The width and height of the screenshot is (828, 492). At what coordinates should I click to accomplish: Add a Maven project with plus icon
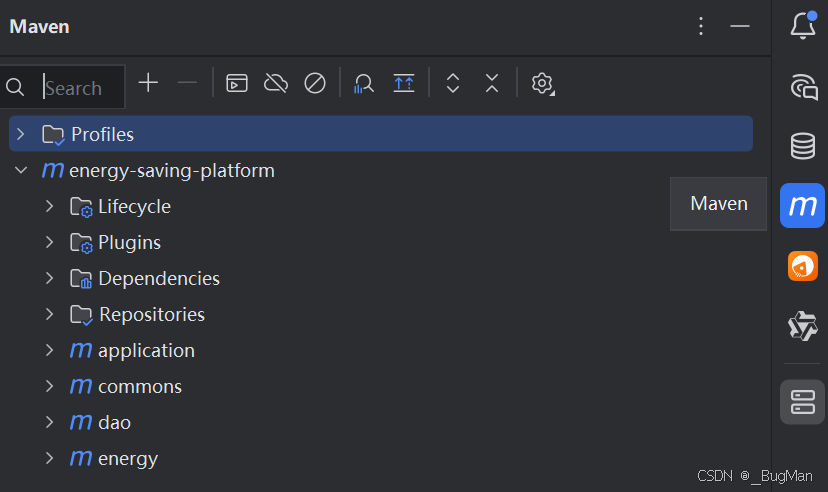[x=148, y=83]
